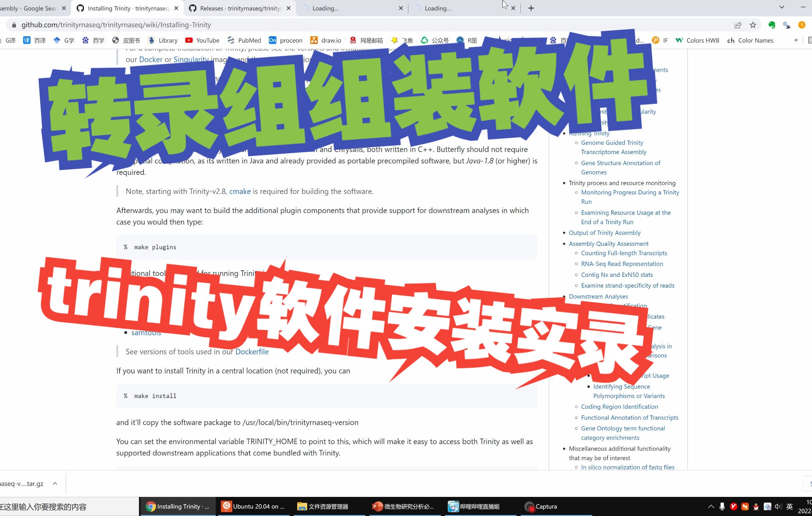Toggle visibility of loading tab
Image resolution: width=812 pixels, height=516 pixels.
click(x=401, y=8)
